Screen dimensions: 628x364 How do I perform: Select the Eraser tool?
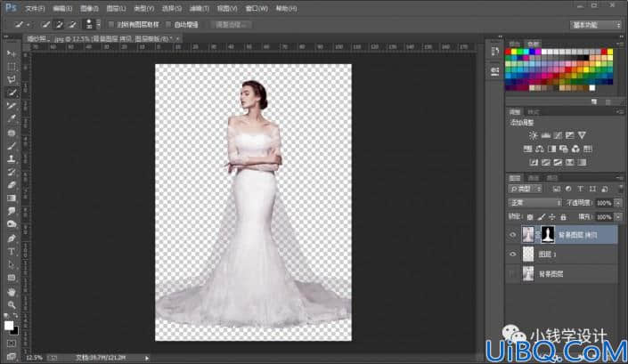12,185
